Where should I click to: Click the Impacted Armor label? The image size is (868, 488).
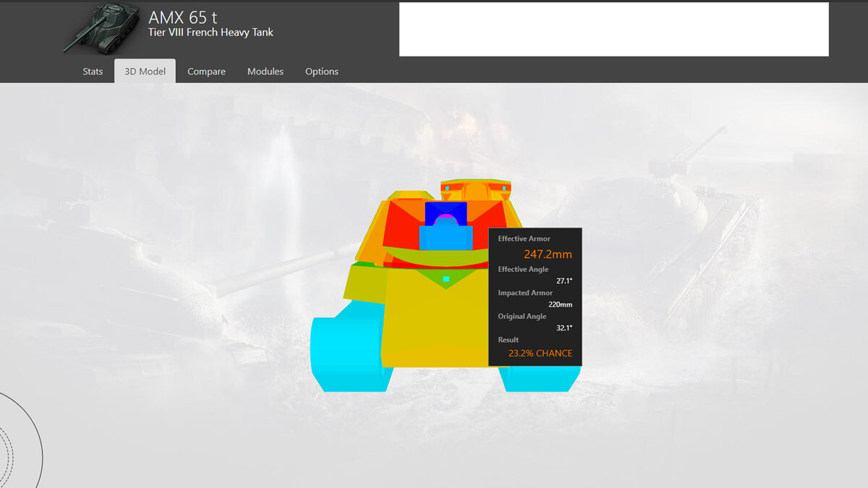(525, 293)
